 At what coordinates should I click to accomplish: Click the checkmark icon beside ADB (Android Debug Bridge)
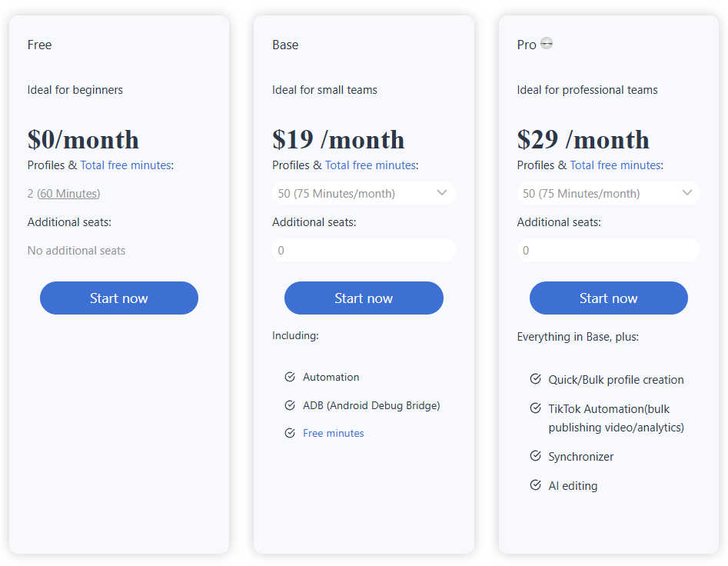click(x=290, y=405)
